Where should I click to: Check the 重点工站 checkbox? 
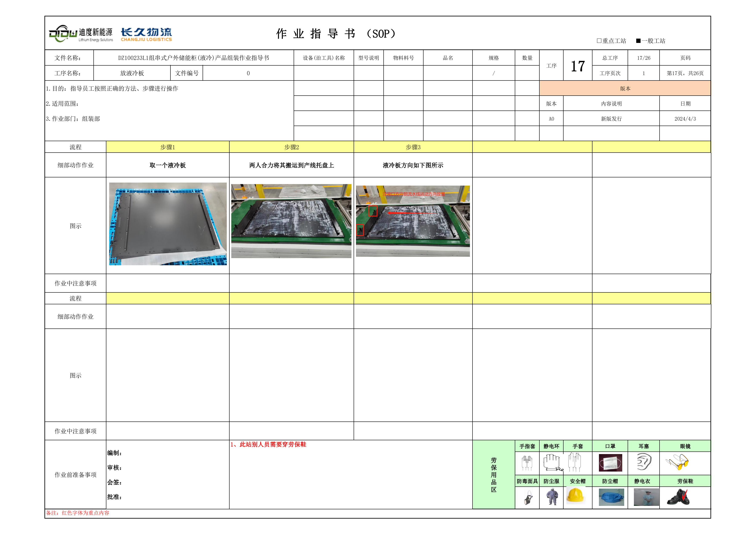coord(599,41)
